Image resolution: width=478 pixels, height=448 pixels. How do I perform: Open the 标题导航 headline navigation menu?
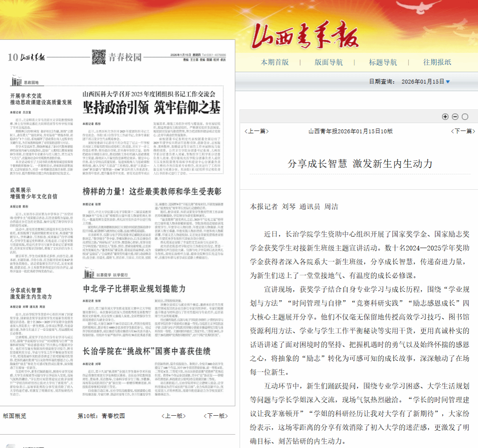coord(383,62)
